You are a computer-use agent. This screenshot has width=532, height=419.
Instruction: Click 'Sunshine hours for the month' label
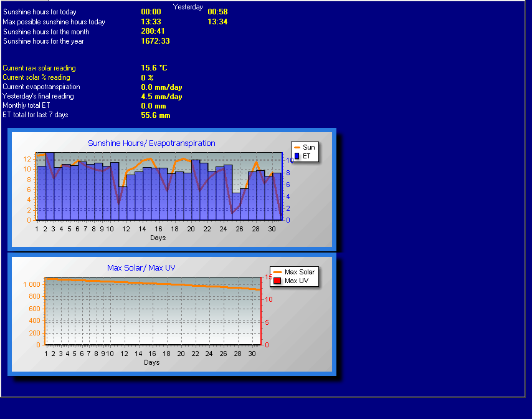pyautogui.click(x=46, y=32)
